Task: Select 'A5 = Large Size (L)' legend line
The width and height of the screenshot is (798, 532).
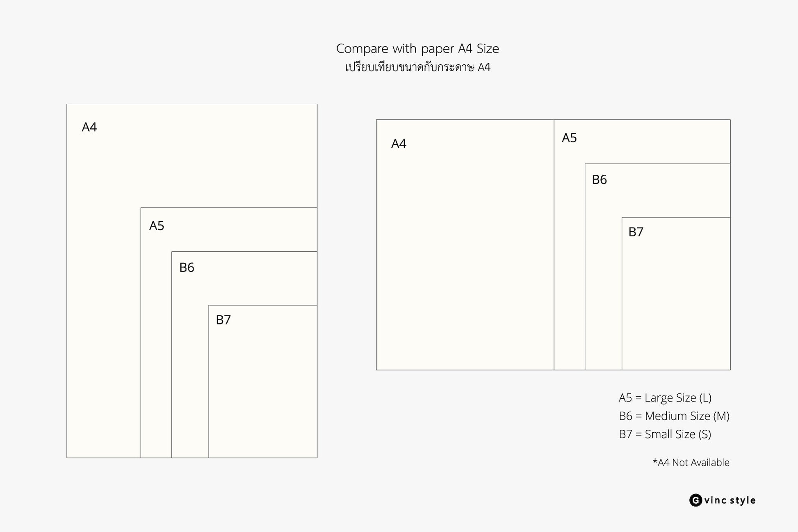Action: [665, 397]
